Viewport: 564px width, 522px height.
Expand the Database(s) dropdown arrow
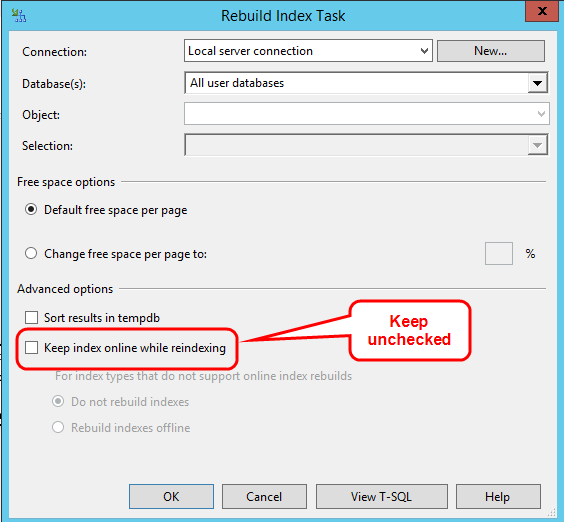537,83
